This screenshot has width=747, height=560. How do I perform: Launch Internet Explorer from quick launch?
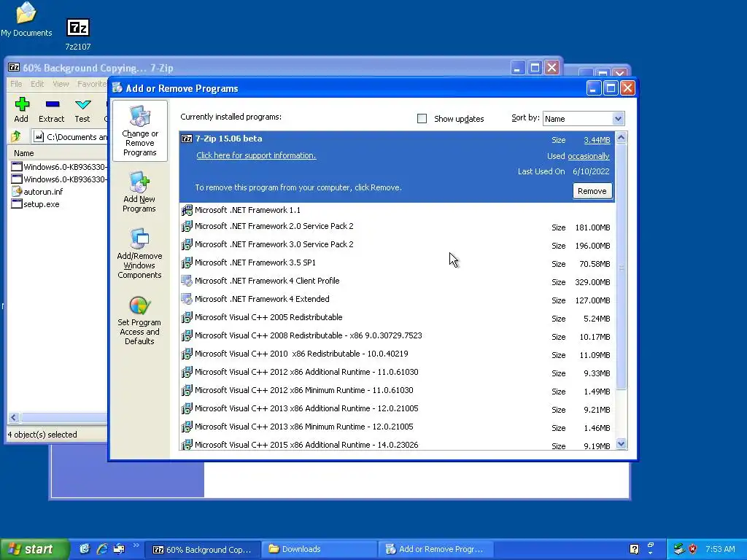pos(102,549)
